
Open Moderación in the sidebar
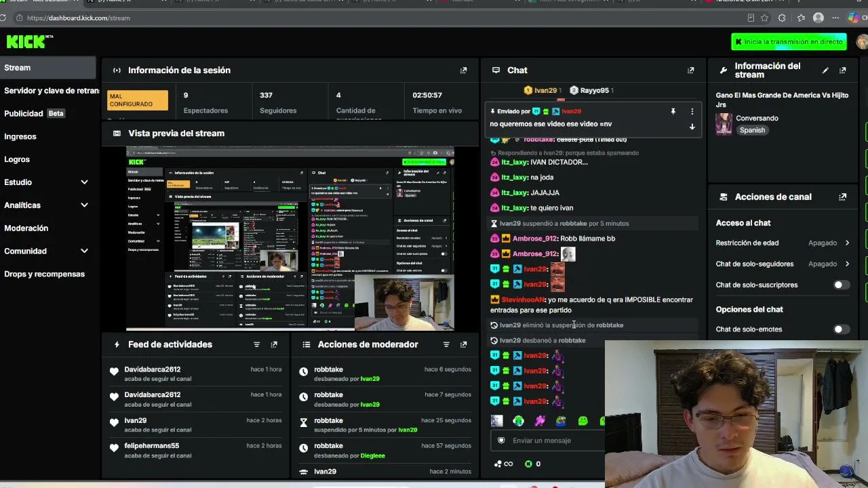(x=26, y=228)
